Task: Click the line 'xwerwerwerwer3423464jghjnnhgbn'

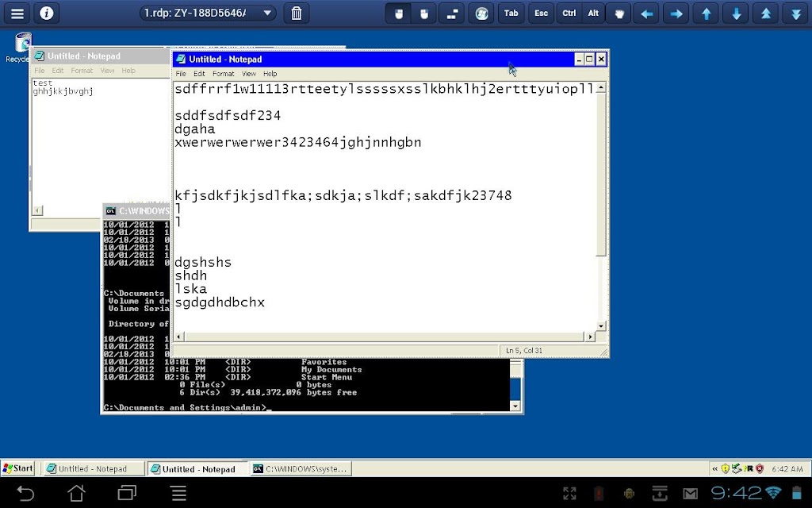Action: coord(298,143)
